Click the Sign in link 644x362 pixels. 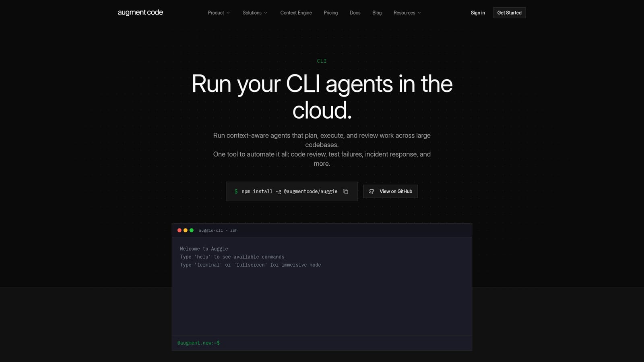[478, 13]
